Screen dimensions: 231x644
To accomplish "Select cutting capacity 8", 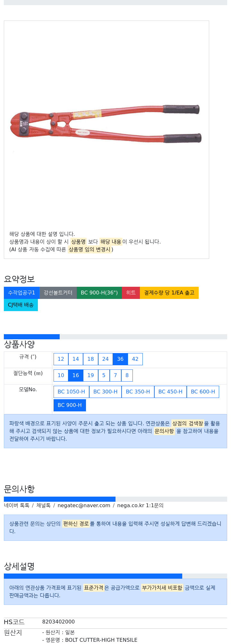I will 127,376.
